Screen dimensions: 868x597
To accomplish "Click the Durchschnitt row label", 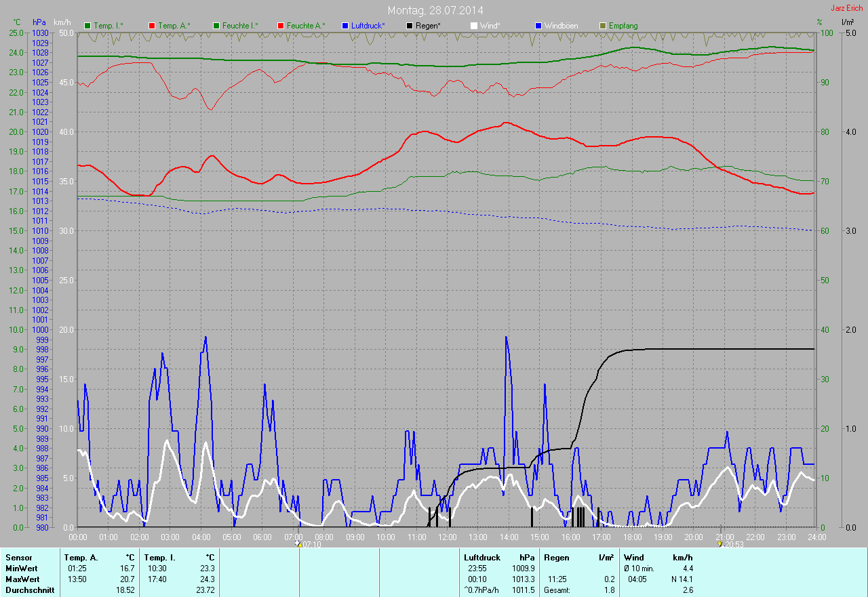I will coord(29,590).
